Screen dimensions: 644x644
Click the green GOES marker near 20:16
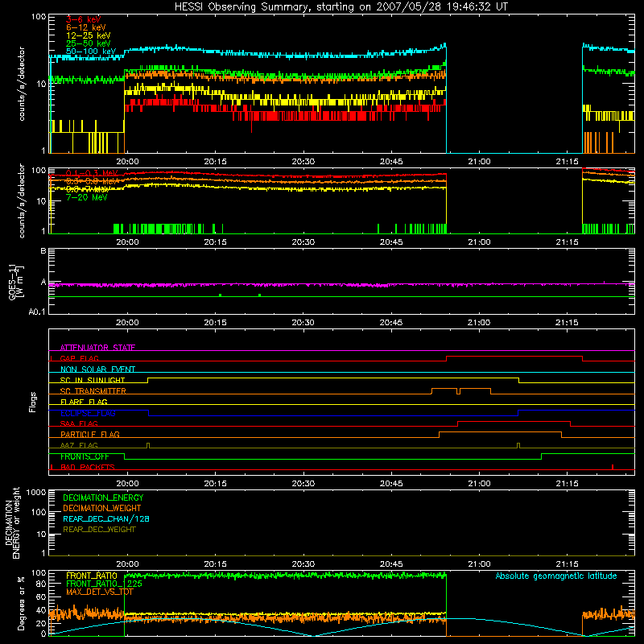[220, 295]
